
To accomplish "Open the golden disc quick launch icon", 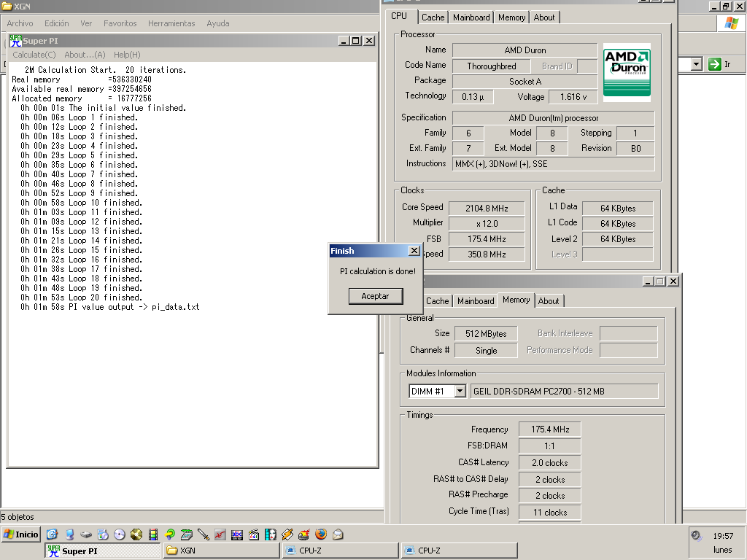I will point(136,534).
